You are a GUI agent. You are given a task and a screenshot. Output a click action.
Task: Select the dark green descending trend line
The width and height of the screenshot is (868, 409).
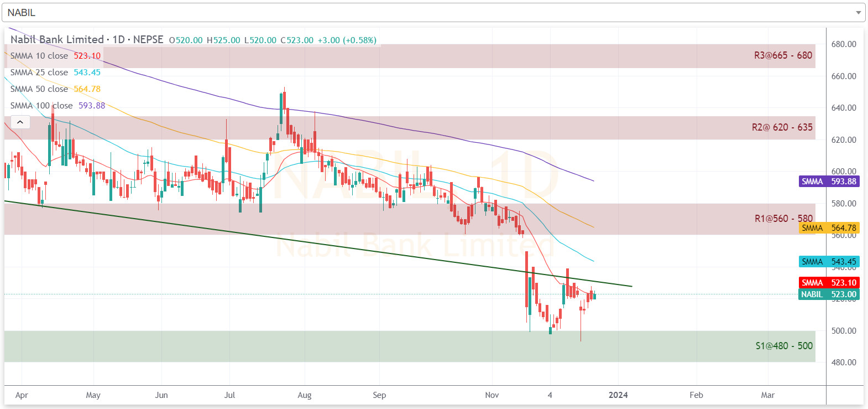coord(318,244)
